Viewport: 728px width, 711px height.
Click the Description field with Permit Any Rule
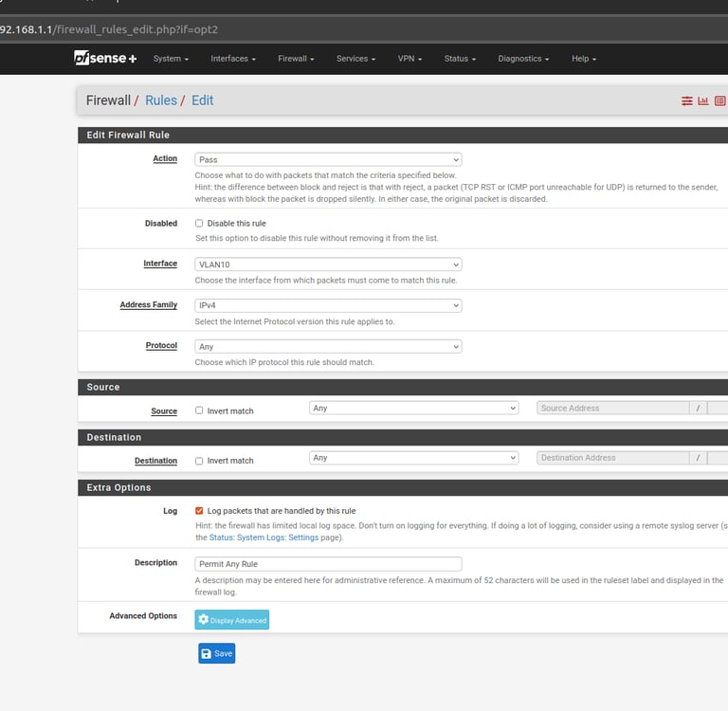[x=328, y=564]
